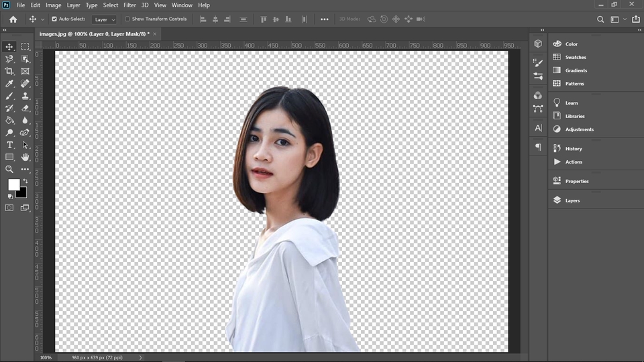Select the Eraser tool
Image resolution: width=644 pixels, height=362 pixels.
(25, 108)
